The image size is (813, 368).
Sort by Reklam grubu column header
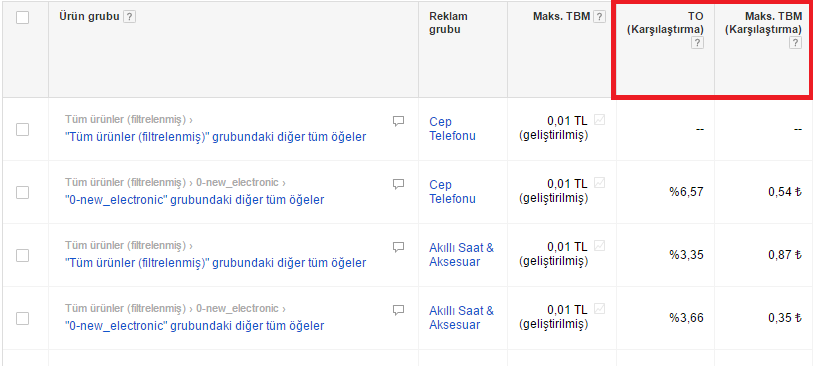(x=448, y=23)
